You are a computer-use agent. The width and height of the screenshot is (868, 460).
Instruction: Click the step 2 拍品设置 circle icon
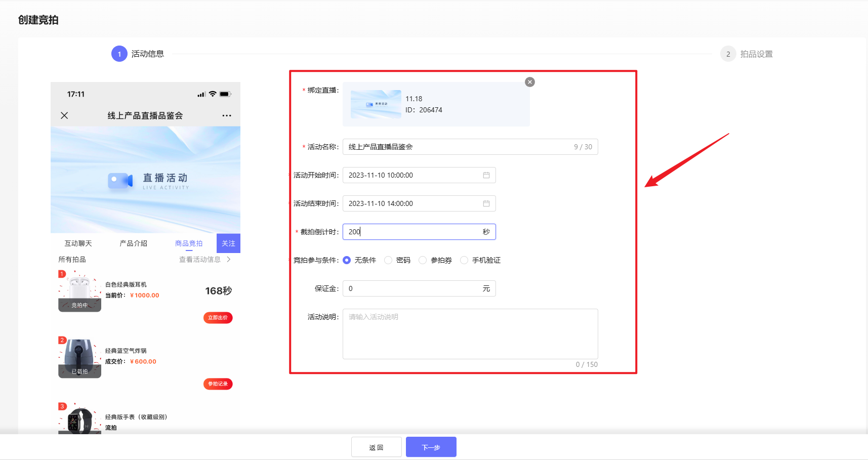728,54
